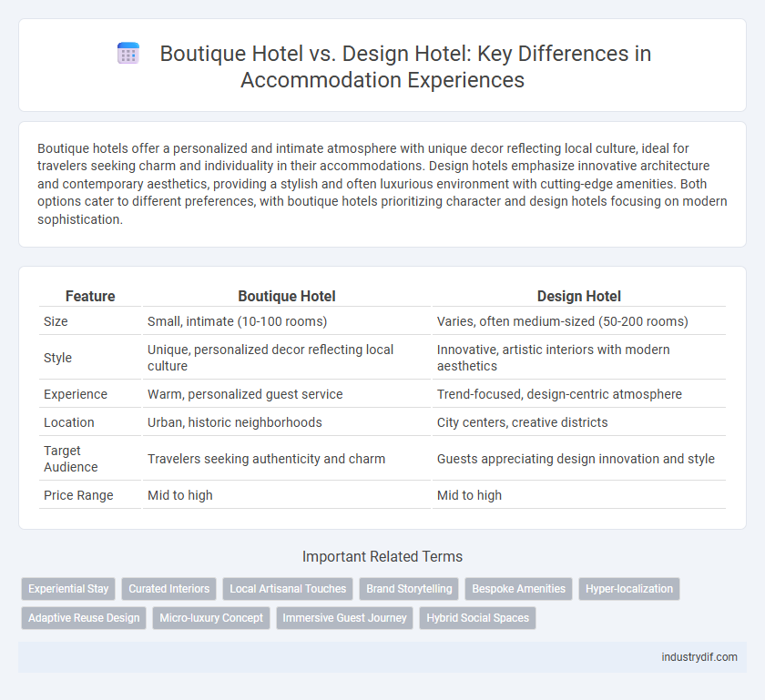Open the Hybrid Social Spaces tag
Viewport: 765px width, 700px height.
coord(477,617)
